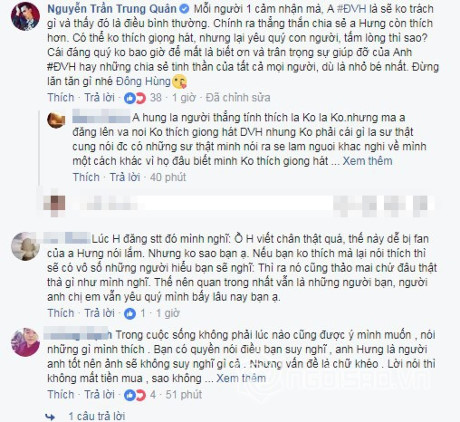Open the avatar of the 'A hung la người' reply
Screen dimensions: 460x422
tap(56, 120)
